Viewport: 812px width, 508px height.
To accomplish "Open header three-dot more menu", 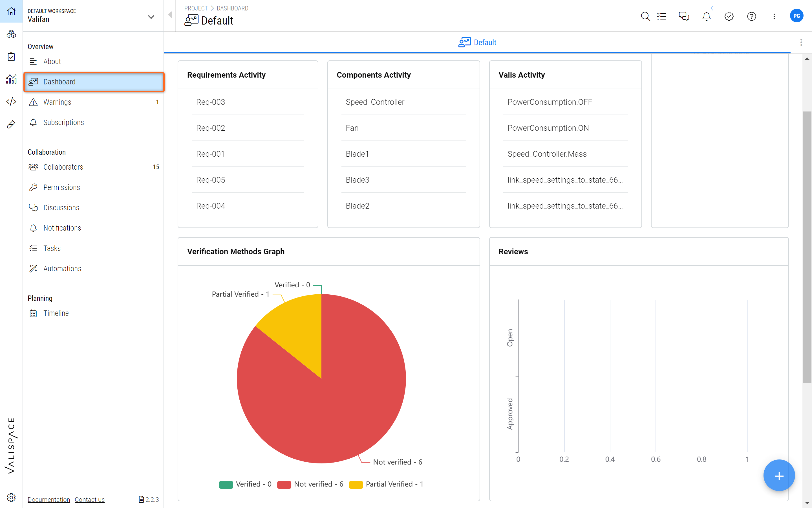I will (774, 16).
